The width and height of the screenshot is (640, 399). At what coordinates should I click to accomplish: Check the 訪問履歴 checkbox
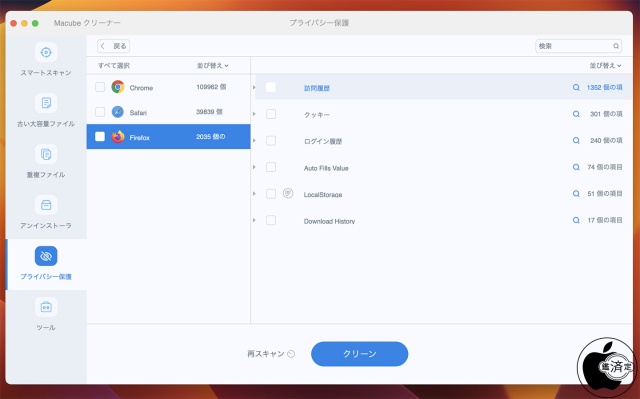pos(271,87)
